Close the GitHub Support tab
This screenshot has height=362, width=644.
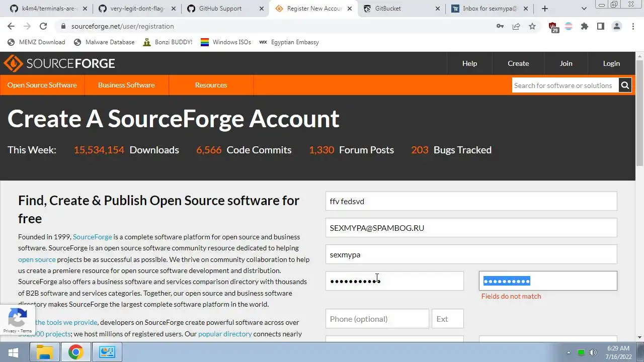[x=261, y=9]
